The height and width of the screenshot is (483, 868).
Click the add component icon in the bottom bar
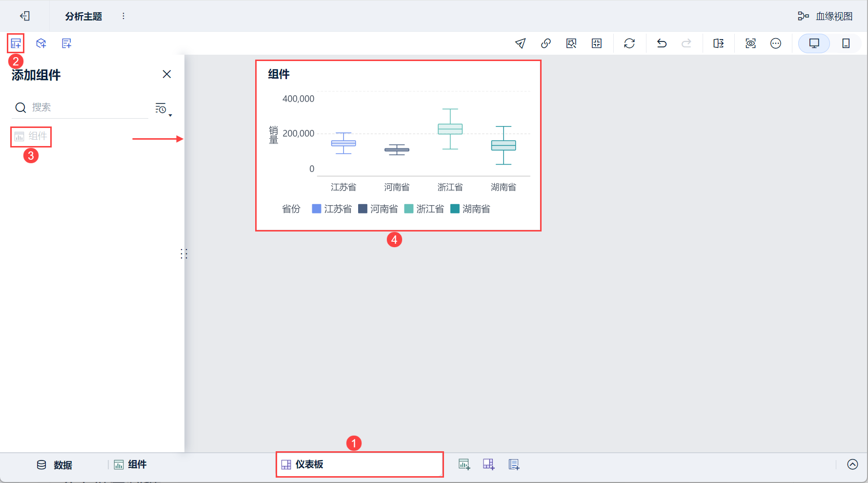(464, 464)
